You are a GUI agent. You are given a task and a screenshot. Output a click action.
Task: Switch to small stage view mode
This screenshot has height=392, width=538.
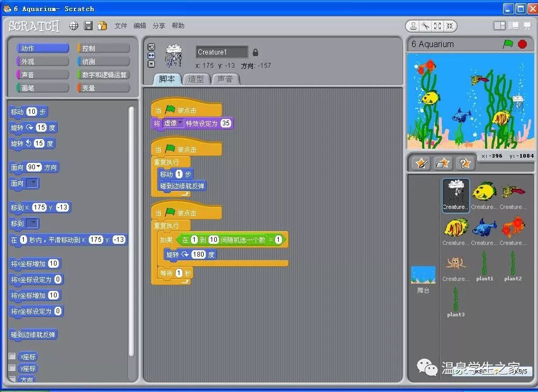point(499,26)
